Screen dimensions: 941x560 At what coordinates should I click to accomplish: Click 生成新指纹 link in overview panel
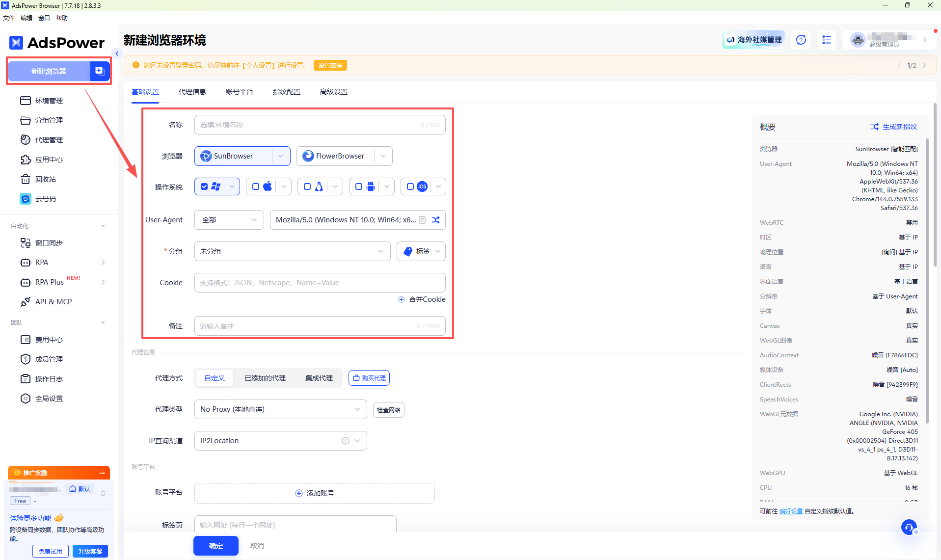point(893,127)
